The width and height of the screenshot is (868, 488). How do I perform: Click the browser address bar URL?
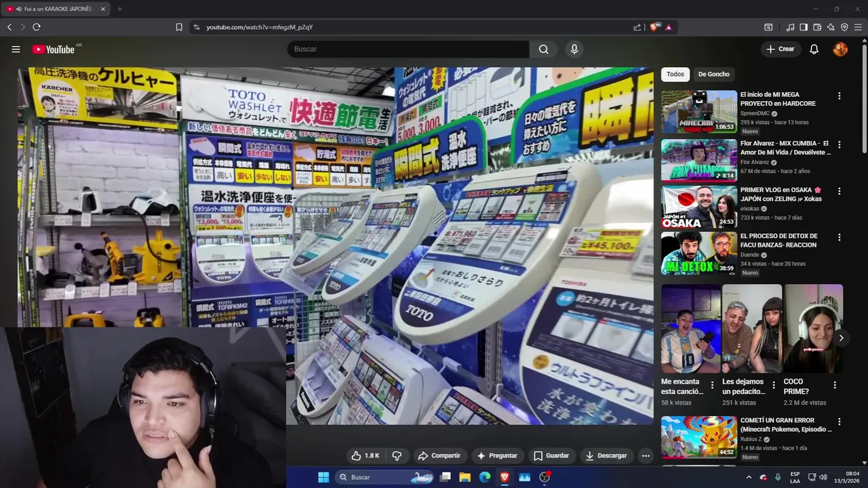pos(260,27)
